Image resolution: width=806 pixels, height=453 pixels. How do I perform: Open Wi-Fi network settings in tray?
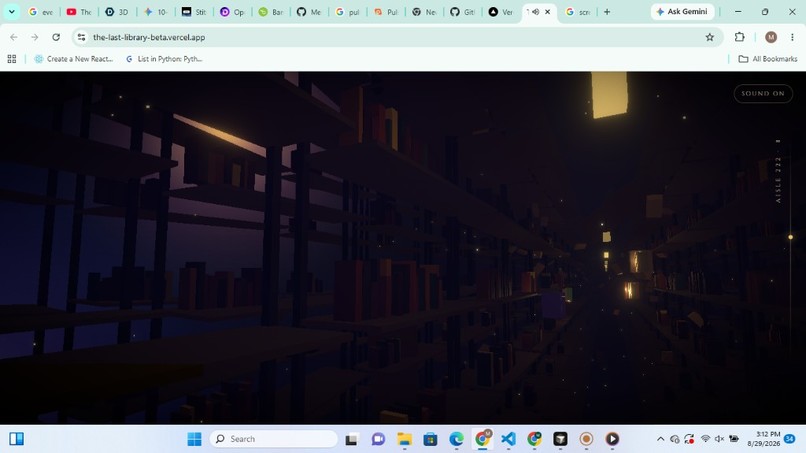tap(706, 439)
